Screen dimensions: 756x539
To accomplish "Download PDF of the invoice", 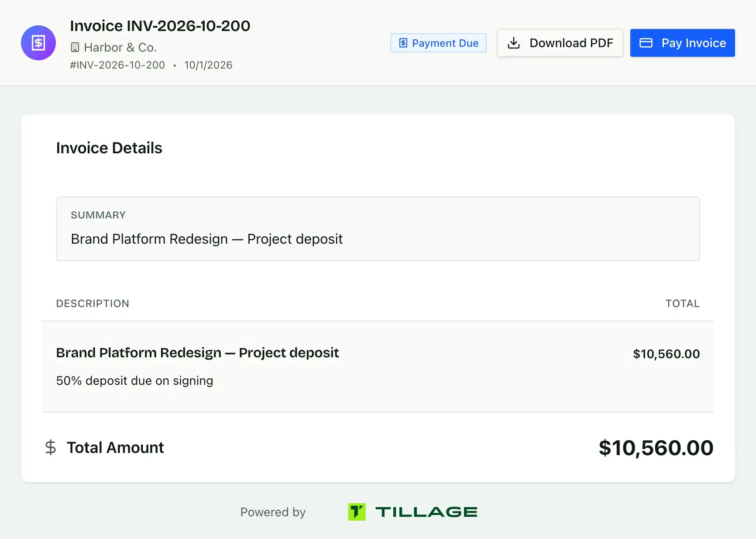I will click(x=560, y=43).
